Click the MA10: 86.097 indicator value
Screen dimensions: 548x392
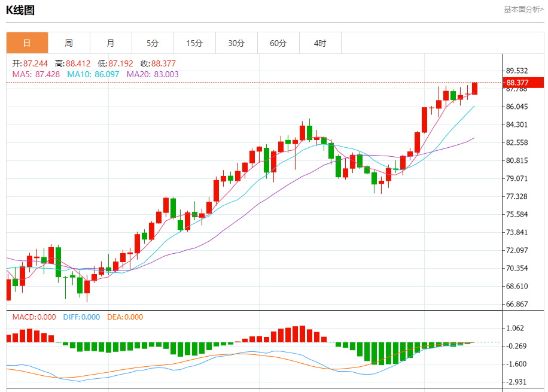click(93, 74)
